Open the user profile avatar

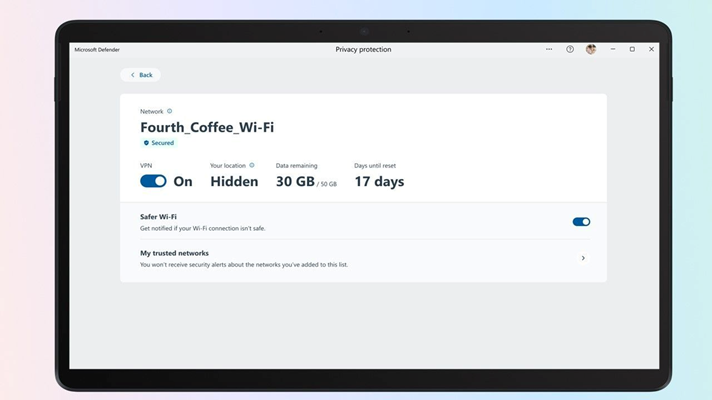[591, 49]
